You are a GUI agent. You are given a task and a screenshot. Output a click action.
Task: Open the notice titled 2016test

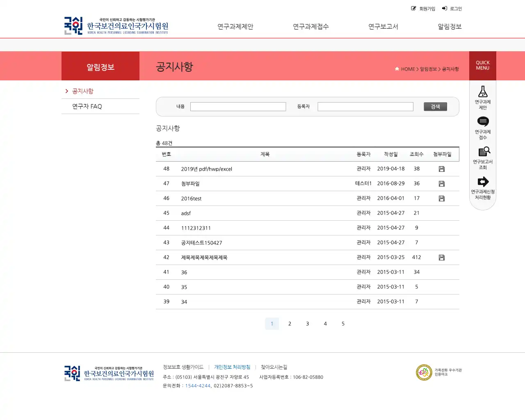click(x=191, y=199)
